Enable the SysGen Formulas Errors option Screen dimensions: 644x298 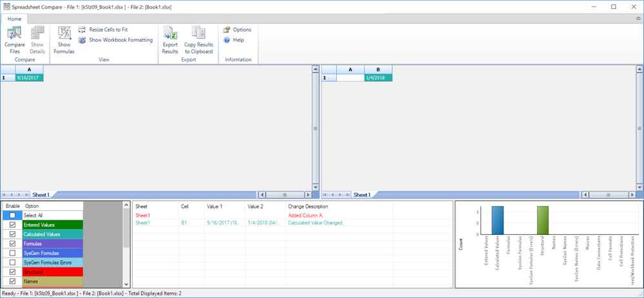point(12,263)
